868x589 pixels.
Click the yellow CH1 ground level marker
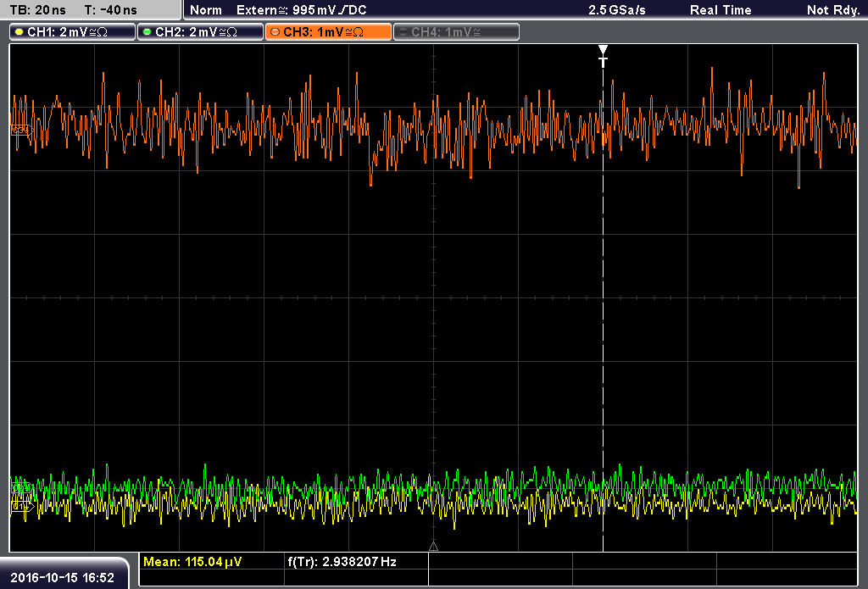click(x=22, y=506)
